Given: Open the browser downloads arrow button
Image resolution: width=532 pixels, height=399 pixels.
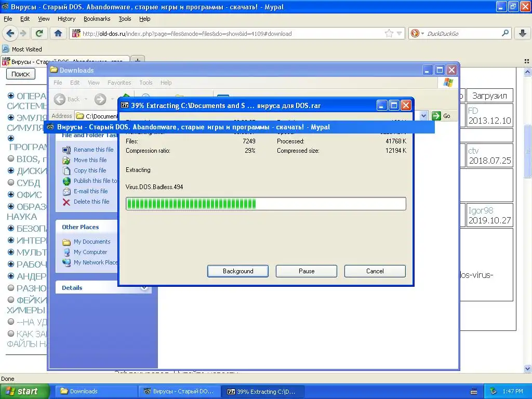Looking at the screenshot, I should [523, 33].
